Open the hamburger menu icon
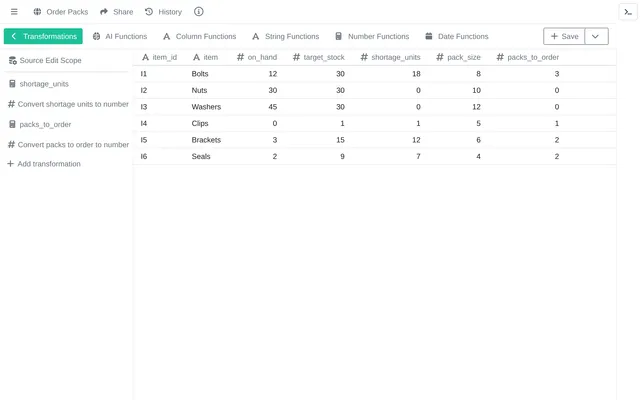This screenshot has height=400, width=640. 14,12
